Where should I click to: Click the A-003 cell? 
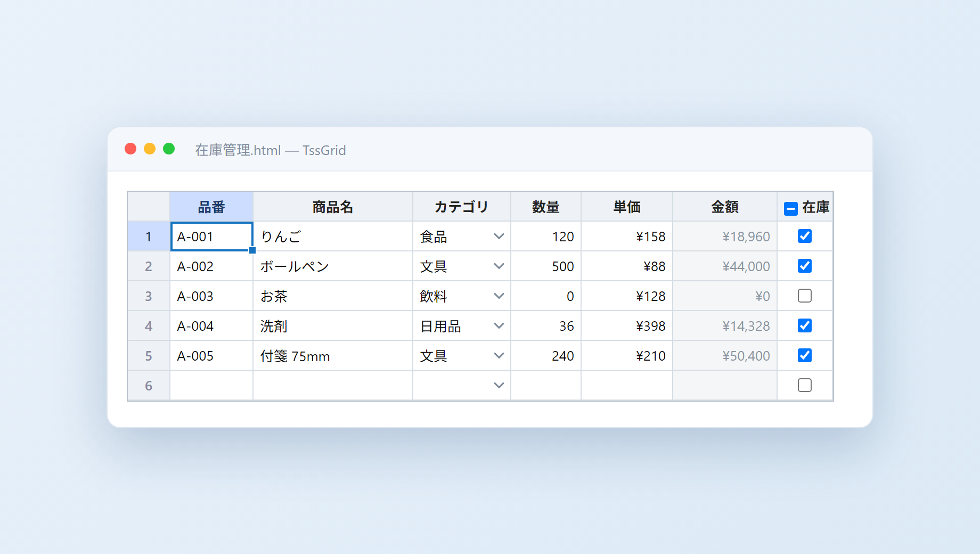click(x=211, y=296)
